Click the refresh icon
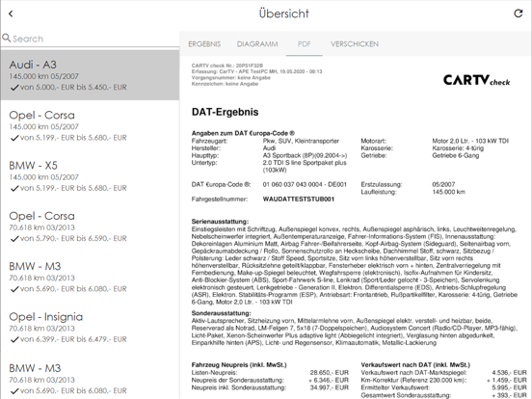Screen dimensions: 532x399 [519, 13]
